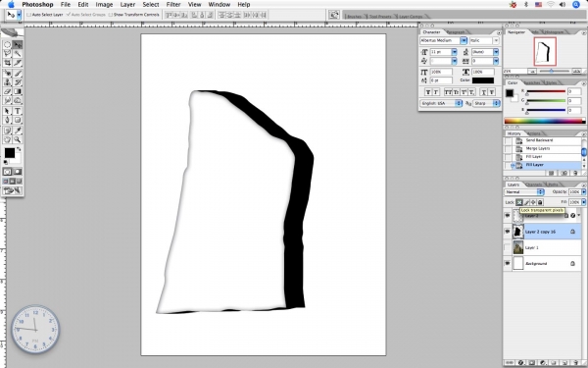Select the Crop tool

pos(7,63)
